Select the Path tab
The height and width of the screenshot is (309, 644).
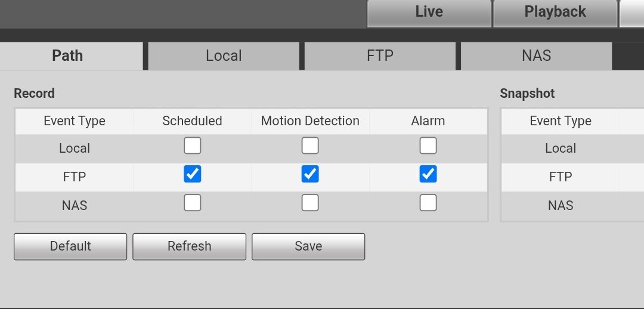(x=68, y=56)
